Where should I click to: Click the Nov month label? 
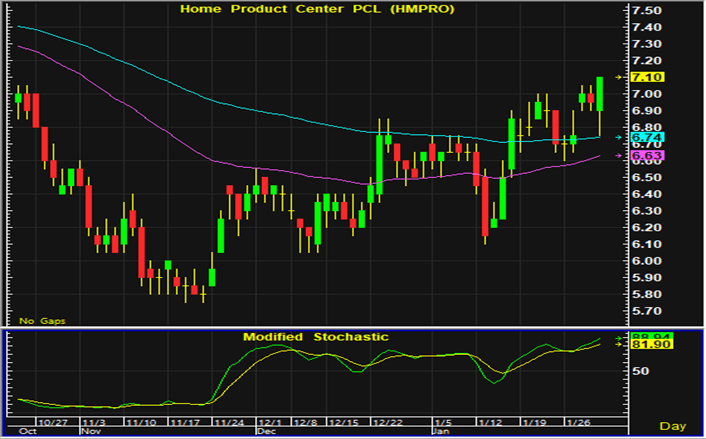click(90, 433)
